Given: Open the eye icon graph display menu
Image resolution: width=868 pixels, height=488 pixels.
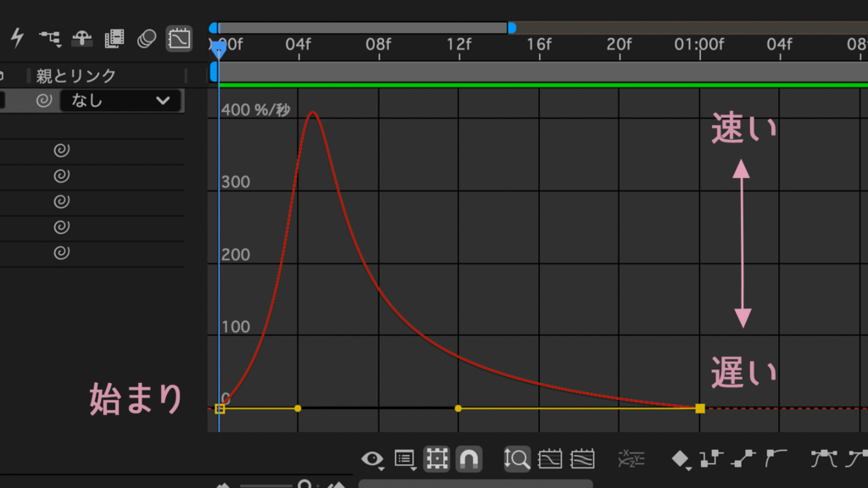Looking at the screenshot, I should coord(373,458).
